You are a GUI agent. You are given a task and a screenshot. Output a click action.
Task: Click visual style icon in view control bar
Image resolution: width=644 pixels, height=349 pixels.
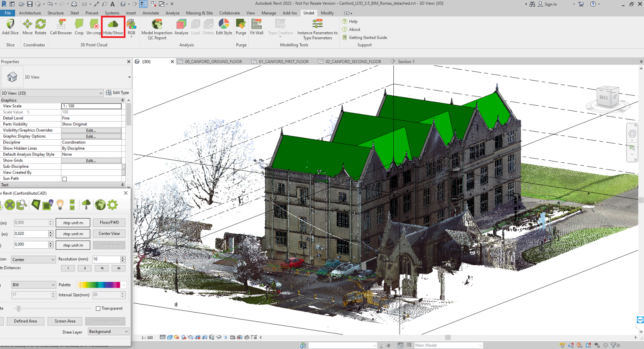[x=170, y=337]
